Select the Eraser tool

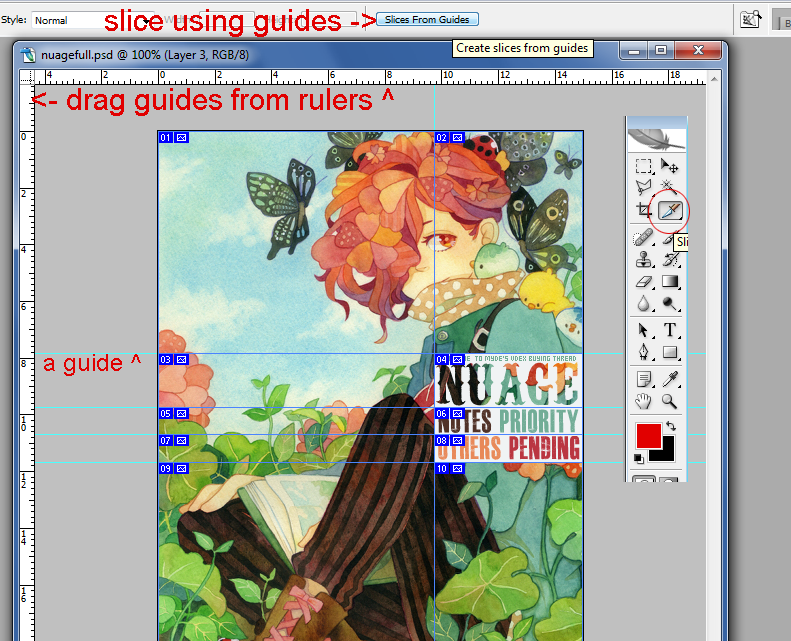coord(643,281)
